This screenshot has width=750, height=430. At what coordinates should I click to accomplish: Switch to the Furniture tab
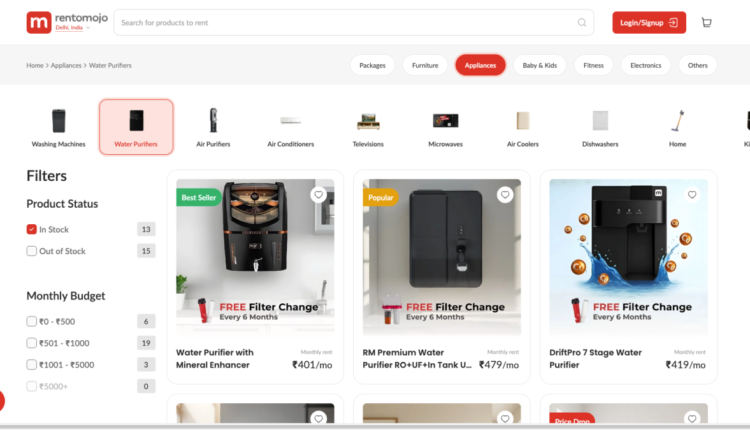pos(425,65)
